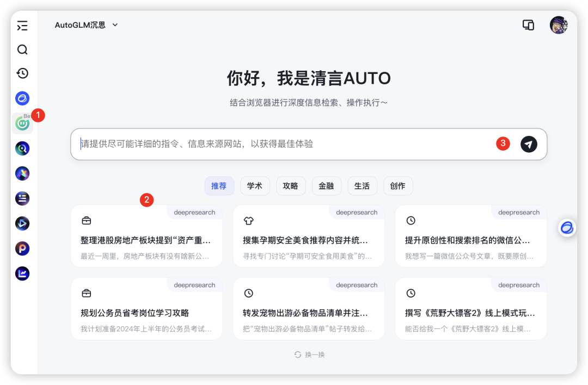Image resolution: width=588 pixels, height=385 pixels.
Task: Open the colorful X-shaped app in the sidebar
Action: (x=22, y=173)
